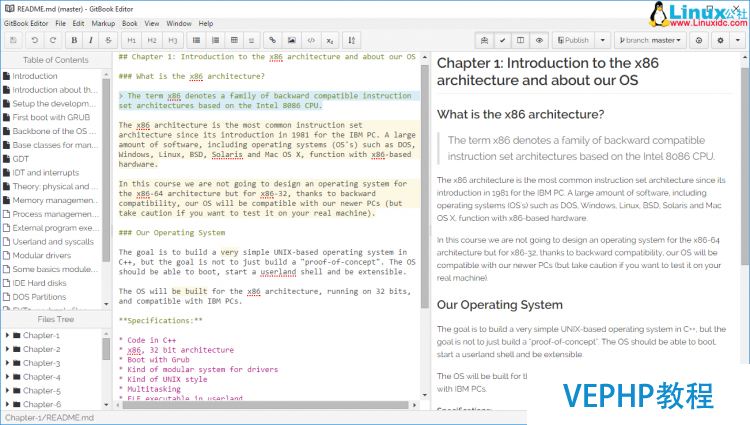The image size is (750, 425).
Task: Click the round icon left of the gear
Action: (699, 41)
